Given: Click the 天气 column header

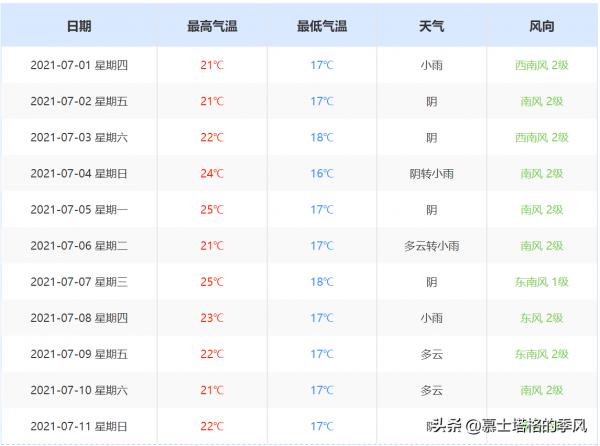Looking at the screenshot, I should coord(432,26).
